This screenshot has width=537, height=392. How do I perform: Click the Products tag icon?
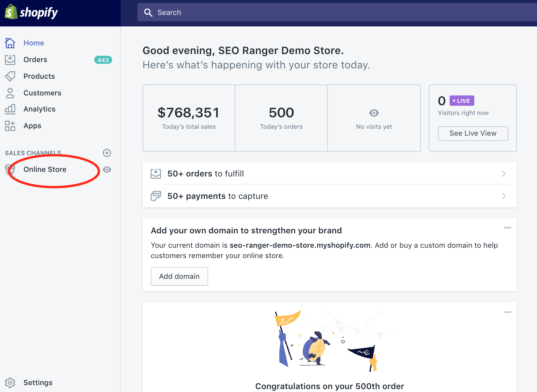(10, 76)
